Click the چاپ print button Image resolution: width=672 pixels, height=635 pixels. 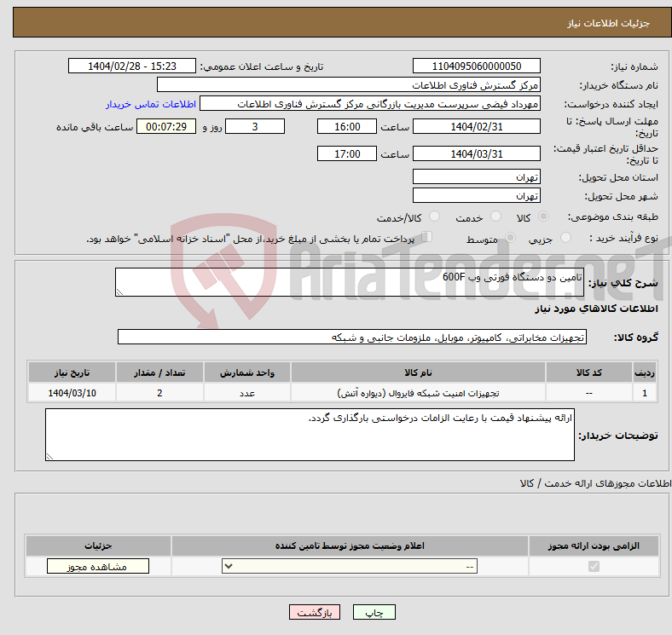[x=374, y=612]
